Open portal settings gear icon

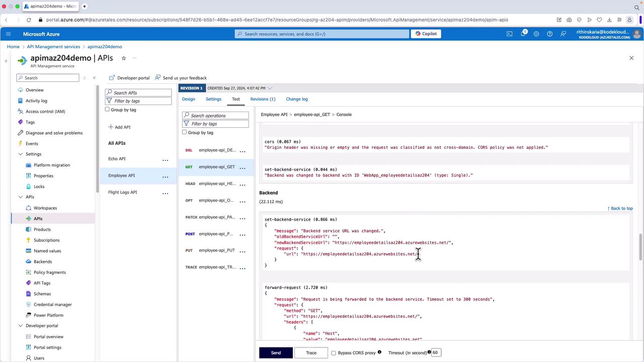coord(536,34)
